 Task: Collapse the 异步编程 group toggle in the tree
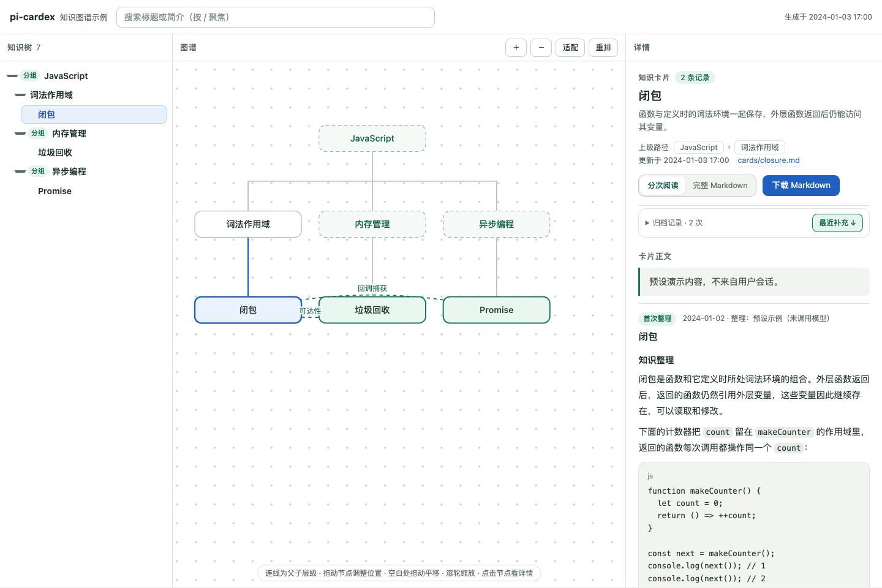20,171
